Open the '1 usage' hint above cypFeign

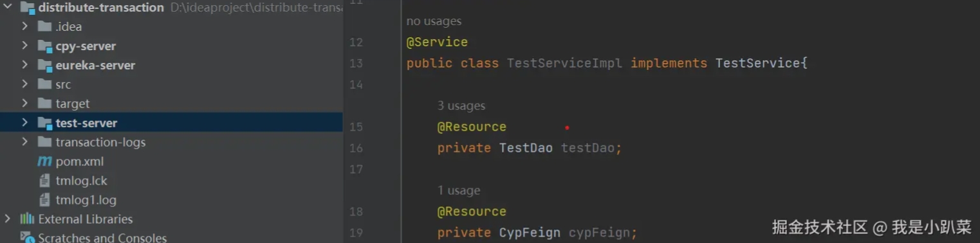click(x=459, y=190)
